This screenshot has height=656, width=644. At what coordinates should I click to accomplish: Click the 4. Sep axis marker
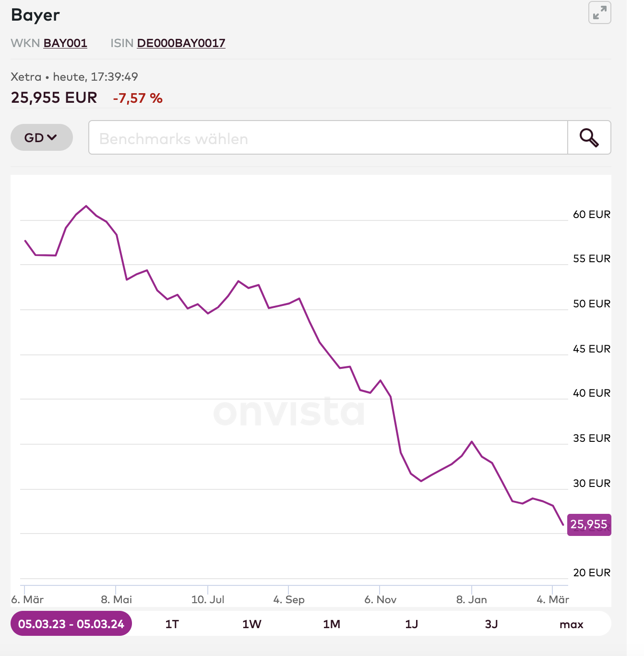(289, 599)
